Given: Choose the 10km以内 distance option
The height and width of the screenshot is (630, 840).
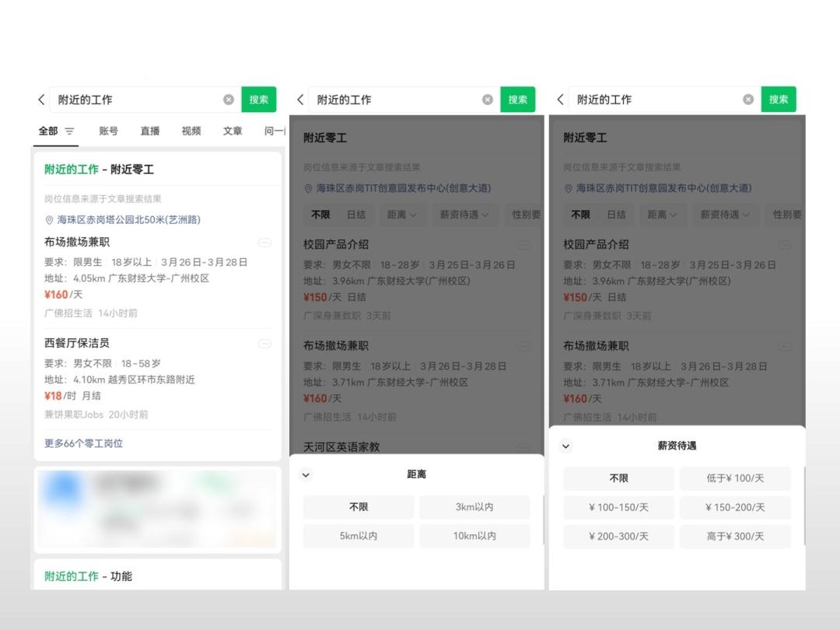Looking at the screenshot, I should (x=474, y=536).
